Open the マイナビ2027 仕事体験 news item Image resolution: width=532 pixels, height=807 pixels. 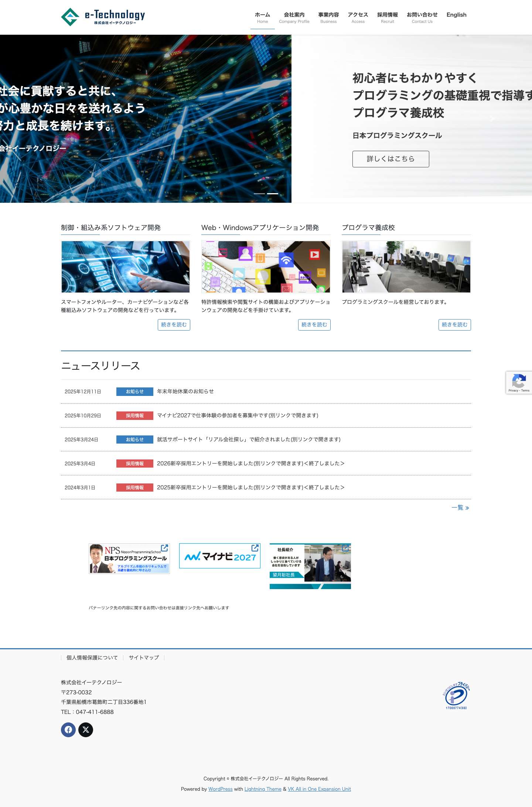pos(238,416)
